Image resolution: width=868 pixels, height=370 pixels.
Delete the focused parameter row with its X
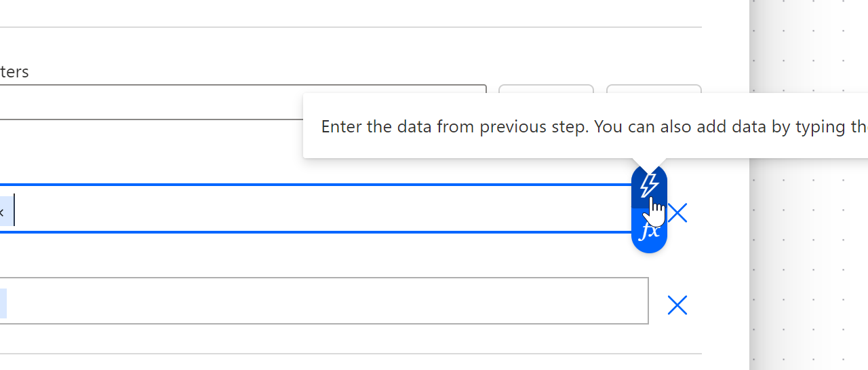tap(677, 213)
